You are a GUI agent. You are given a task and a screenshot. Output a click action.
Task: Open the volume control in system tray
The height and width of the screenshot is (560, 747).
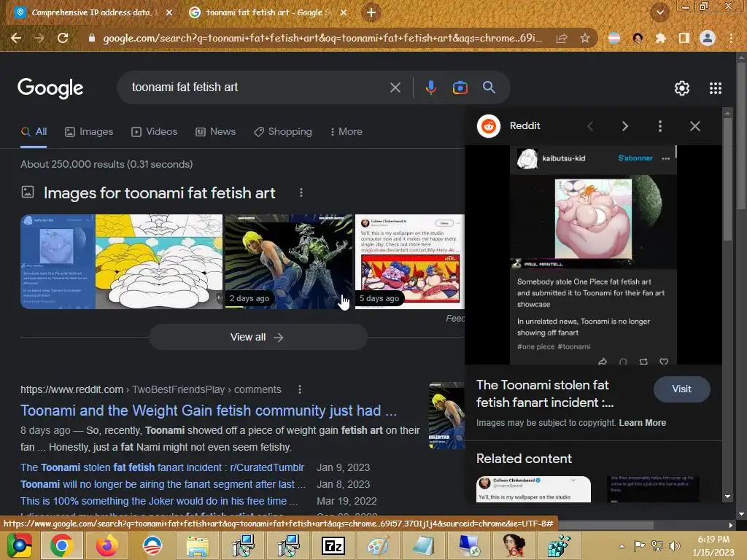(x=674, y=546)
